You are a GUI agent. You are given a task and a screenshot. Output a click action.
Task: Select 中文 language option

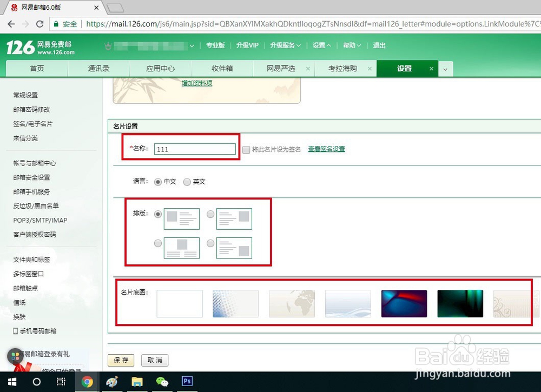coord(157,182)
